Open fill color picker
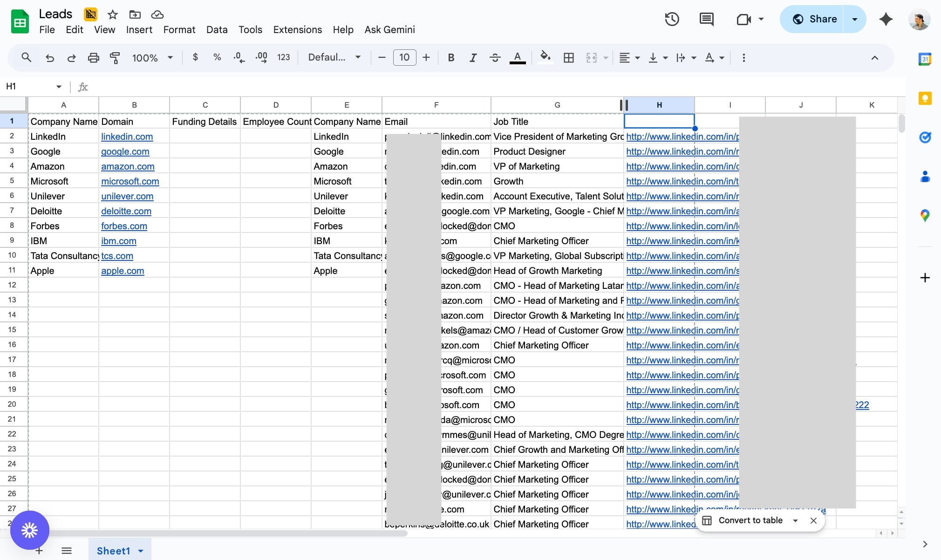Image resolution: width=941 pixels, height=560 pixels. [x=545, y=58]
